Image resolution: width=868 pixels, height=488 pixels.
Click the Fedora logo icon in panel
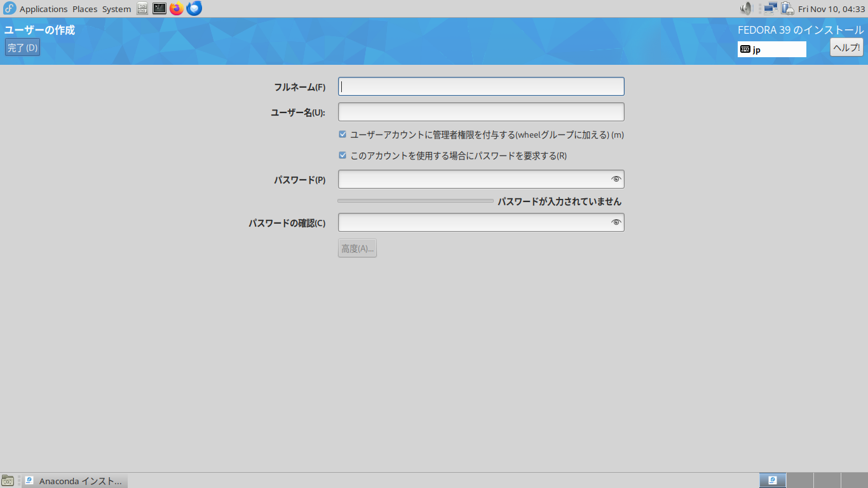[x=10, y=9]
